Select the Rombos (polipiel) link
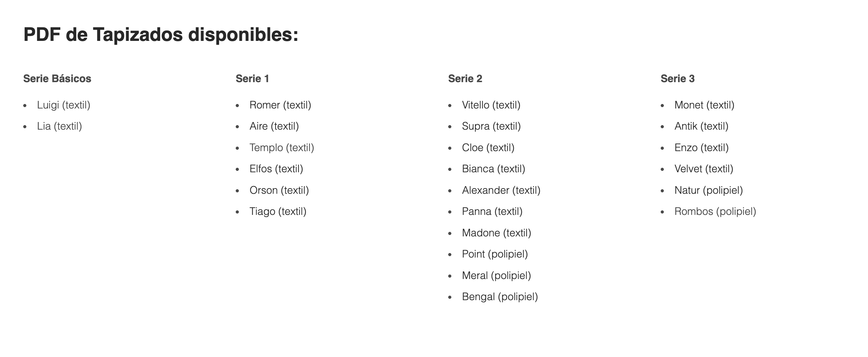Image resolution: width=868 pixels, height=357 pixels. (x=715, y=211)
